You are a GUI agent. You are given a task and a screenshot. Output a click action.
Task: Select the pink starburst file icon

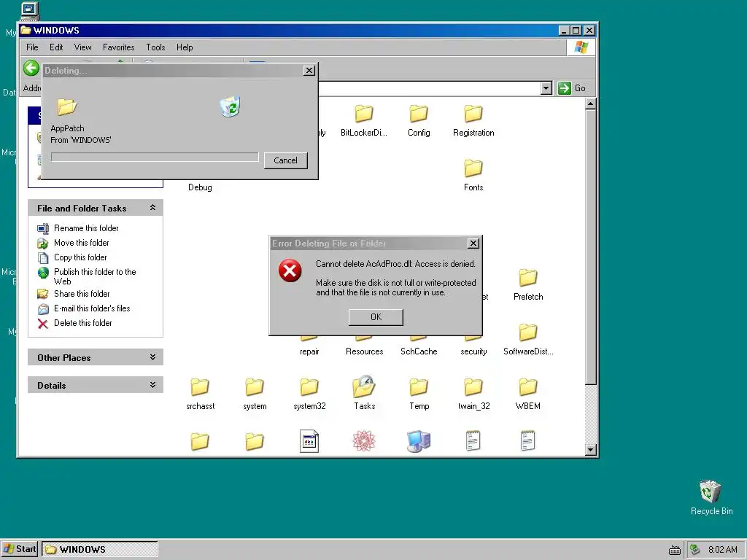click(x=364, y=441)
